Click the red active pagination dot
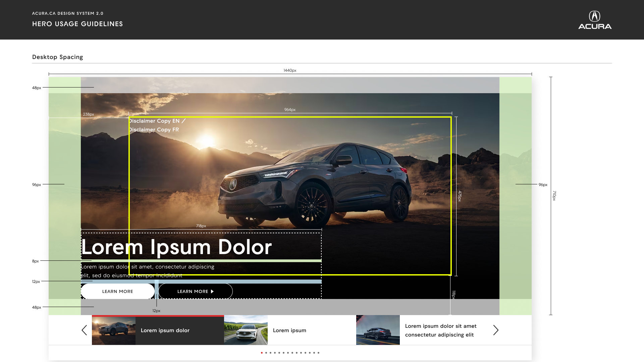The width and height of the screenshot is (644, 362). [262, 353]
